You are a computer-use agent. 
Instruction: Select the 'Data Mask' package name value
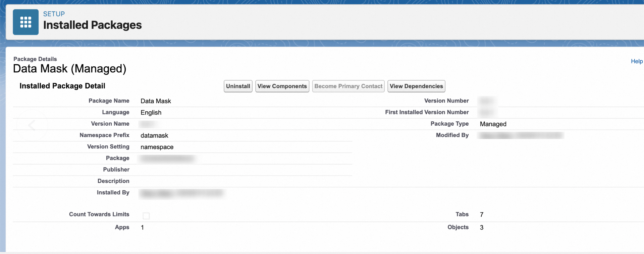click(x=156, y=101)
